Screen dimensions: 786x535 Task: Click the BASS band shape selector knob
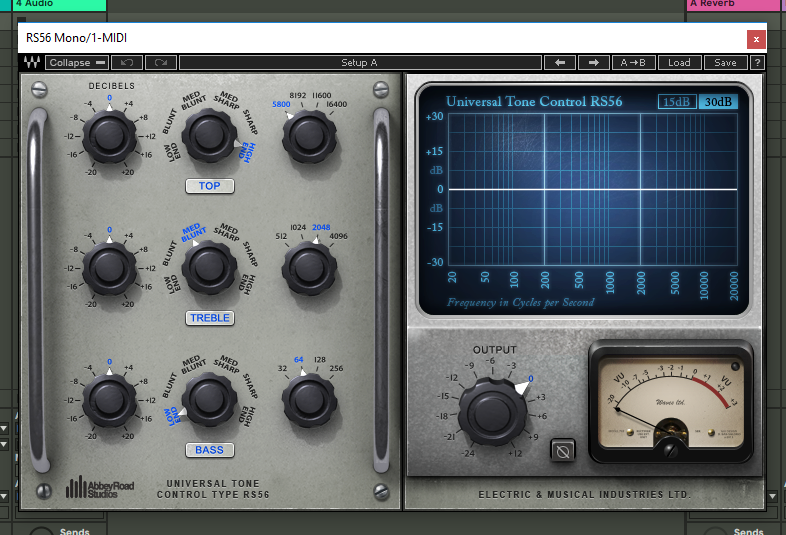(209, 399)
